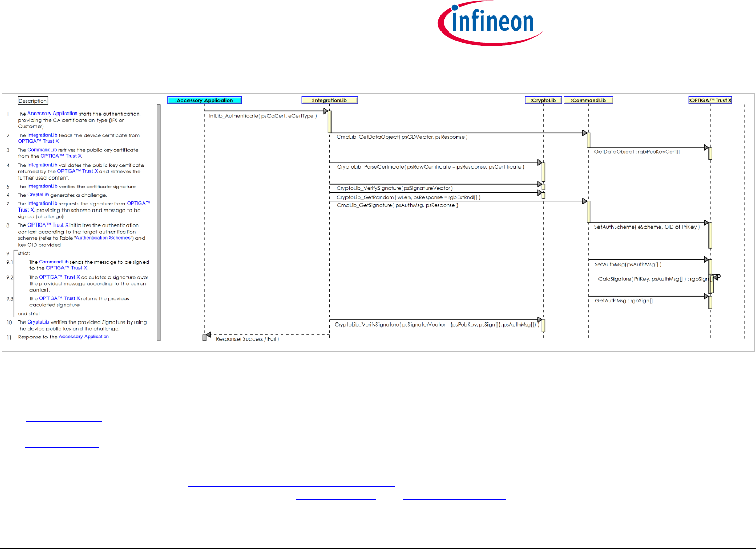Open the CryptoLib link in step 6
The height and width of the screenshot is (549, 756).
pyautogui.click(x=38, y=195)
